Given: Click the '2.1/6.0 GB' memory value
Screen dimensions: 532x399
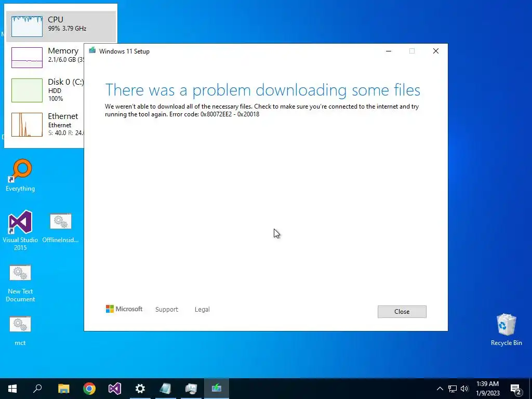Looking at the screenshot, I should pyautogui.click(x=62, y=60).
